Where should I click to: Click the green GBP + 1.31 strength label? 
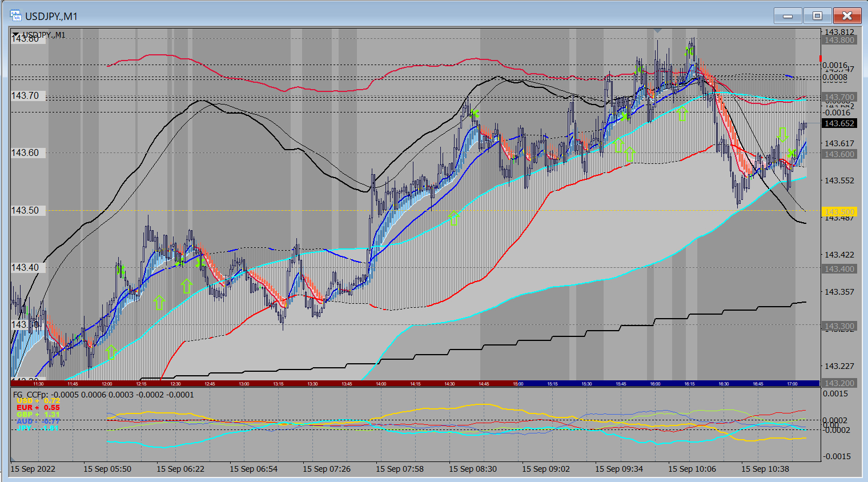pyautogui.click(x=38, y=415)
